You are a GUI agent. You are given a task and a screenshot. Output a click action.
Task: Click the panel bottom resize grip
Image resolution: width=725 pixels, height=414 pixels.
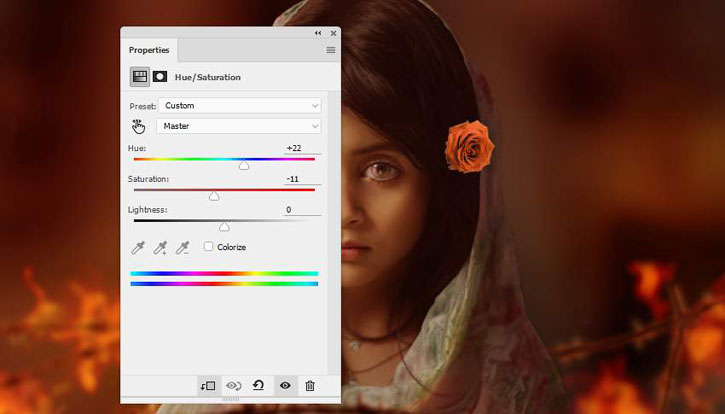click(231, 399)
